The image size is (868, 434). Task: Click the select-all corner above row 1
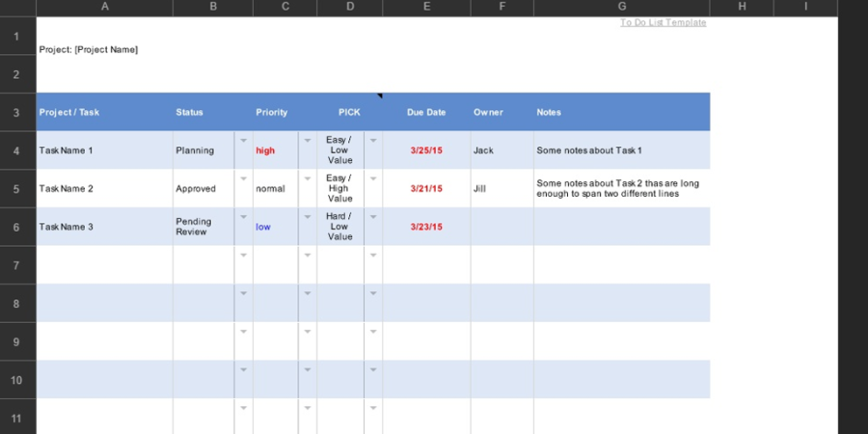pyautogui.click(x=17, y=8)
